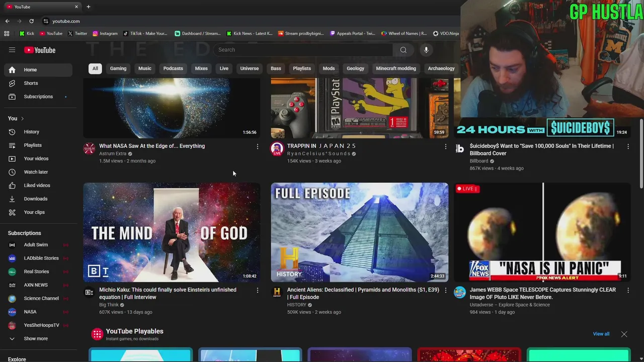Open options menu for Ancient Aliens video
Viewport: 644px width, 362px height.
pyautogui.click(x=445, y=290)
